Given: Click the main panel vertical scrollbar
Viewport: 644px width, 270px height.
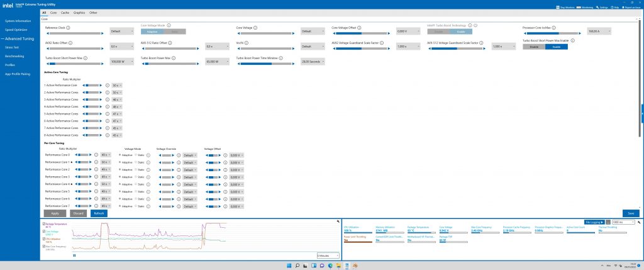Looking at the screenshot, I should pos(640,79).
